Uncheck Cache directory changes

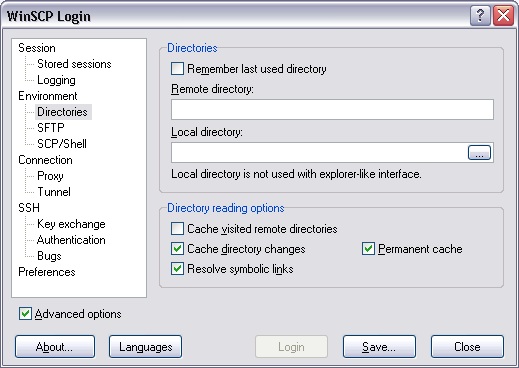pyautogui.click(x=177, y=249)
